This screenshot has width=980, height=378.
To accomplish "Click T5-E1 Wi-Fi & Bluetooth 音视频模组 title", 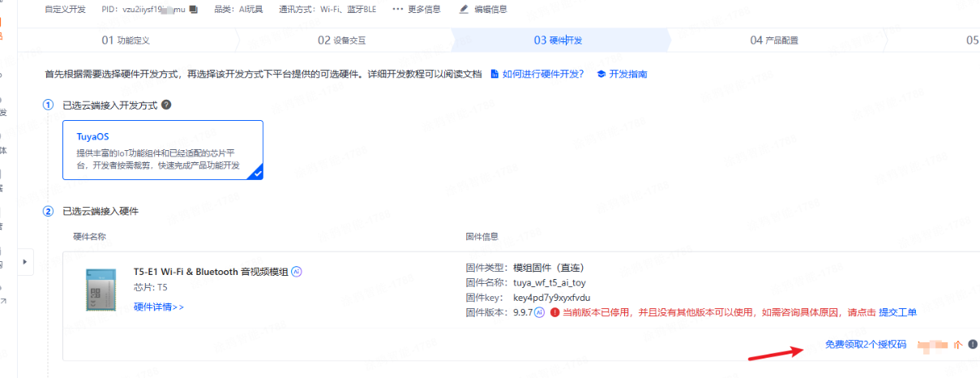I will [211, 271].
